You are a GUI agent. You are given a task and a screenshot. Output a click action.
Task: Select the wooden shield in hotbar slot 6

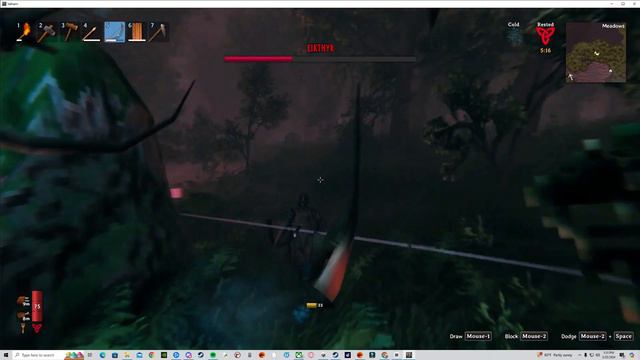pyautogui.click(x=136, y=32)
